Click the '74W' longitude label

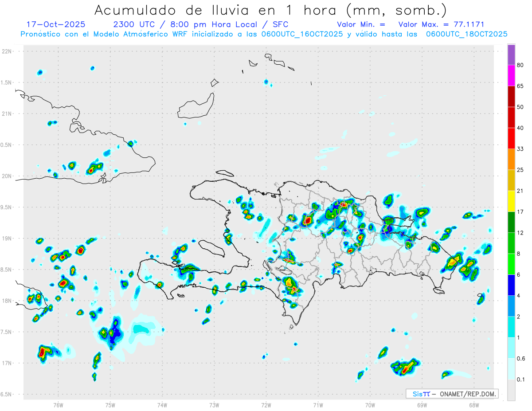click(x=162, y=405)
